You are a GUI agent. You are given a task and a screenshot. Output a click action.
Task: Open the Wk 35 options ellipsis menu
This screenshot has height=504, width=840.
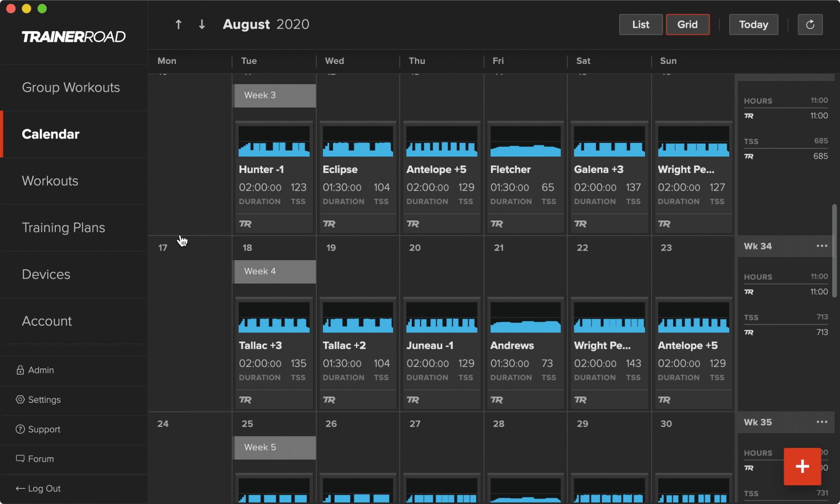click(822, 422)
